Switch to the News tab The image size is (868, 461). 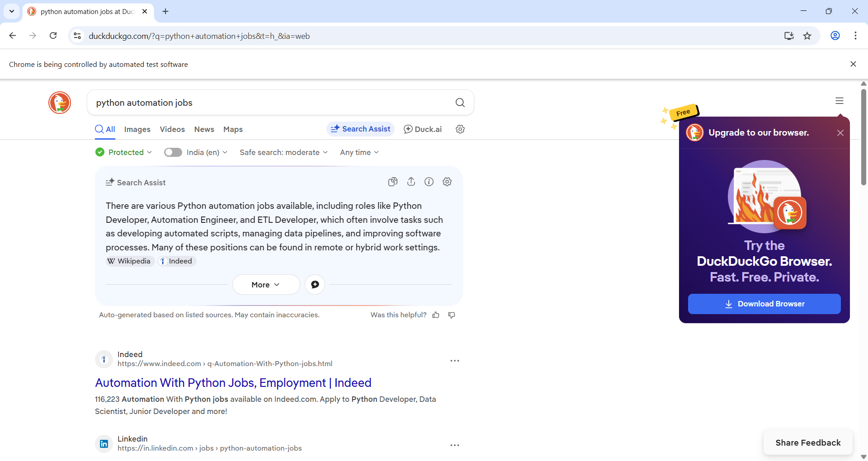(x=204, y=129)
